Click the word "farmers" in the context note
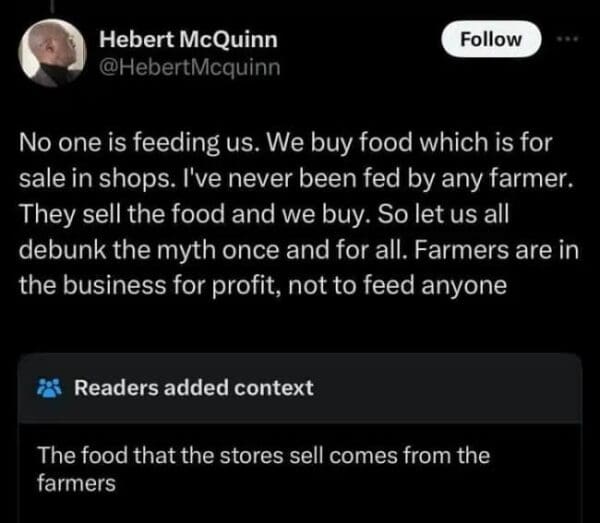Image resolution: width=600 pixels, height=523 pixels. point(75,485)
